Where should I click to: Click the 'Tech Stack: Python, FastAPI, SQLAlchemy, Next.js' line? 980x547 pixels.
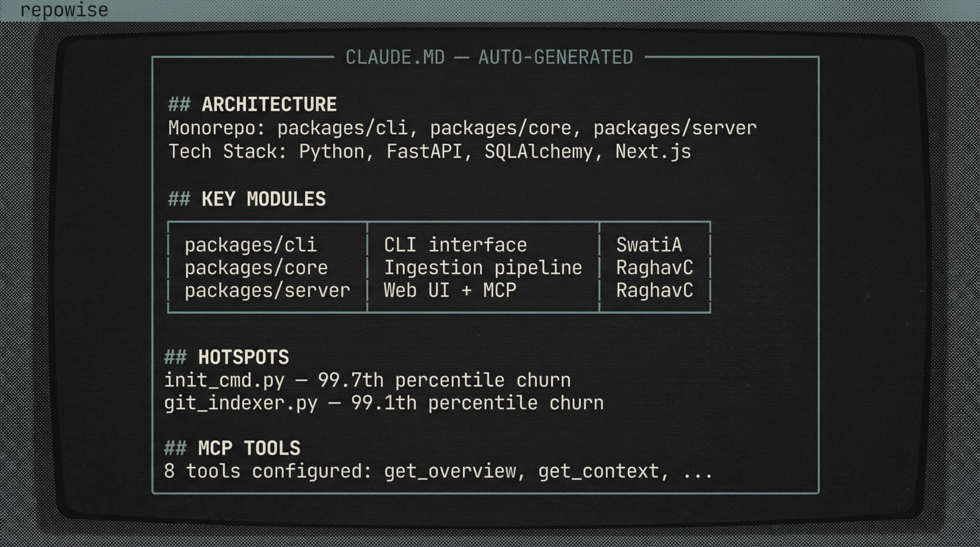(x=429, y=152)
